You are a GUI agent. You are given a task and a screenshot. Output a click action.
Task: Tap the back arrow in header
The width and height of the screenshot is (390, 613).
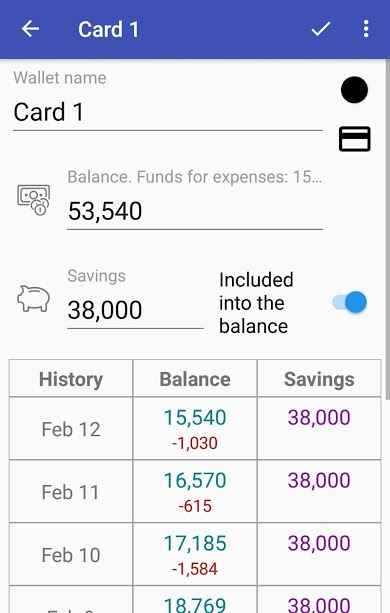coord(30,29)
